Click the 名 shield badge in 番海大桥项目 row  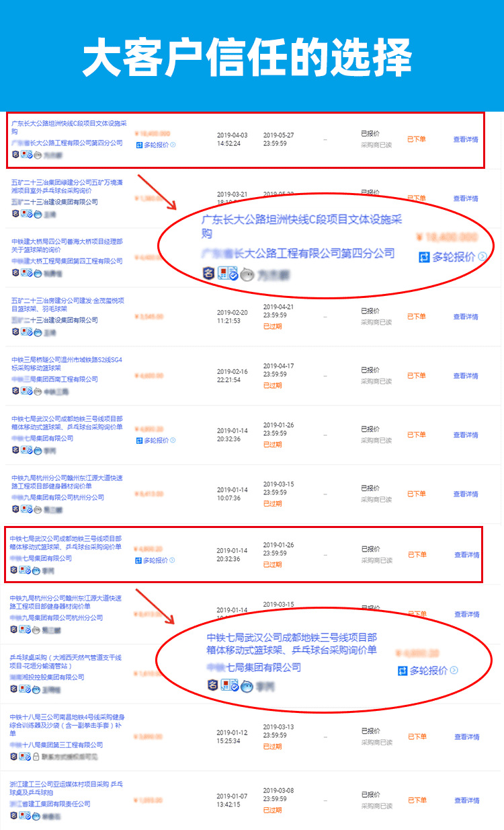pos(15,273)
